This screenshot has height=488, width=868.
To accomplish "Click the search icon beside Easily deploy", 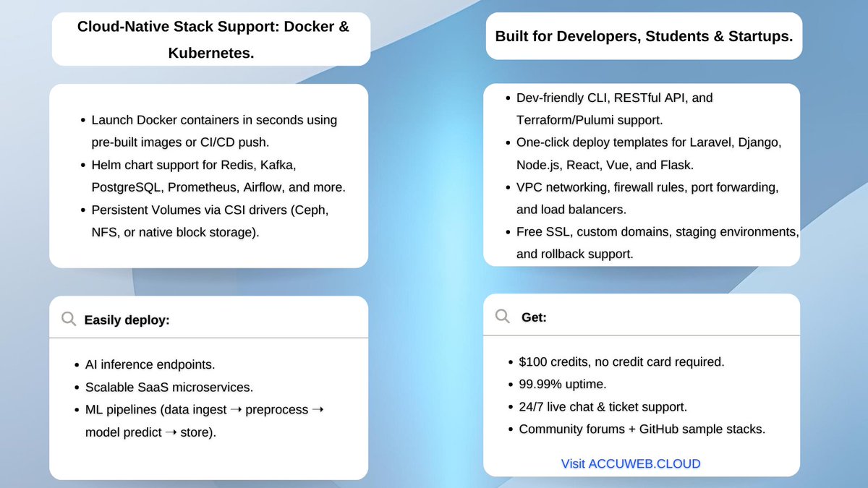I will click(x=69, y=319).
